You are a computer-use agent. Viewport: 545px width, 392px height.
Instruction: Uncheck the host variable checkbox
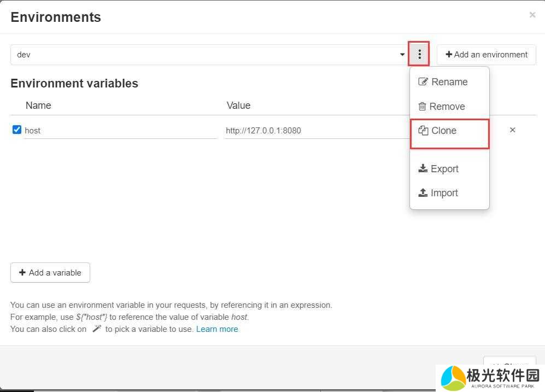[17, 130]
